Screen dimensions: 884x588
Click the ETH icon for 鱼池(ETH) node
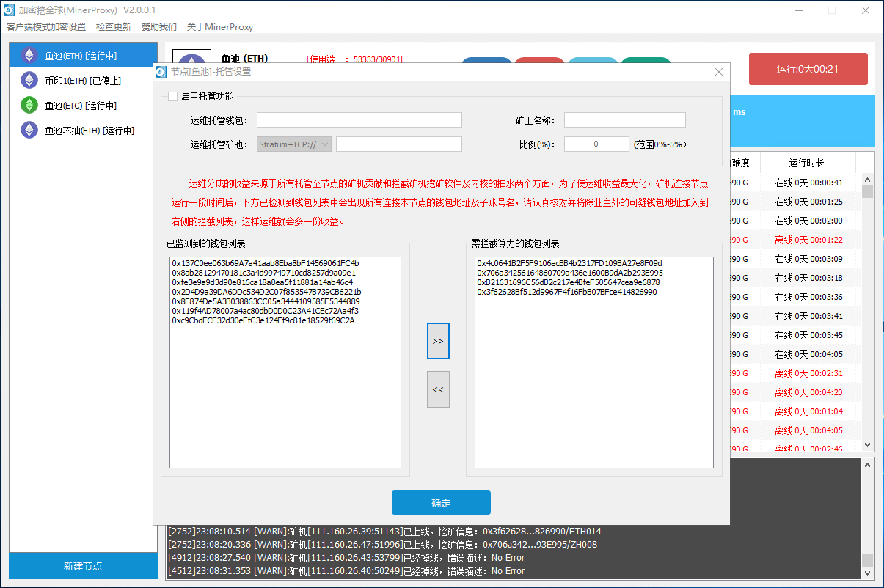tap(29, 56)
